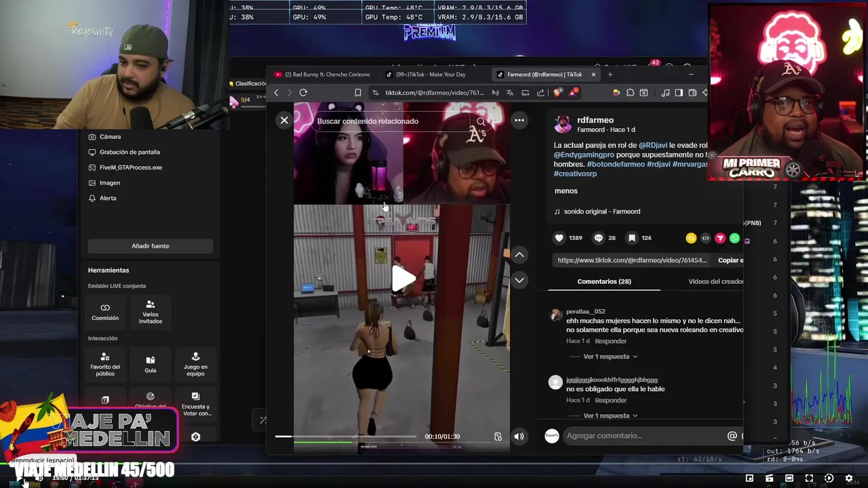Switch to Bad Bunny YouTube browser tab
The width and height of the screenshot is (868, 488).
(323, 75)
